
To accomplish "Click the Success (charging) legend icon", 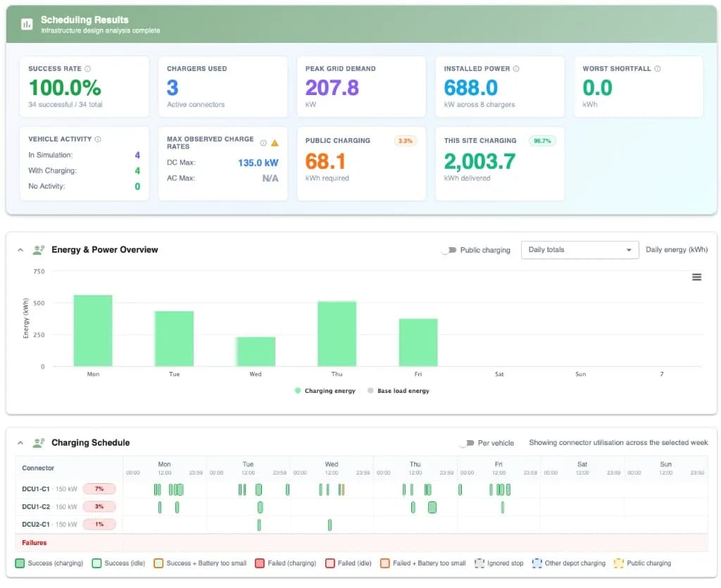I will tap(20, 563).
